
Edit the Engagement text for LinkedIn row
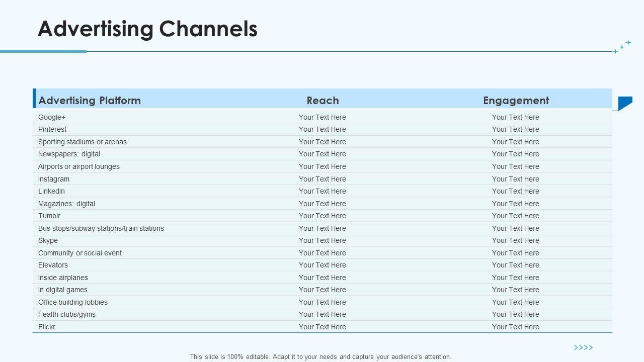pyautogui.click(x=516, y=191)
